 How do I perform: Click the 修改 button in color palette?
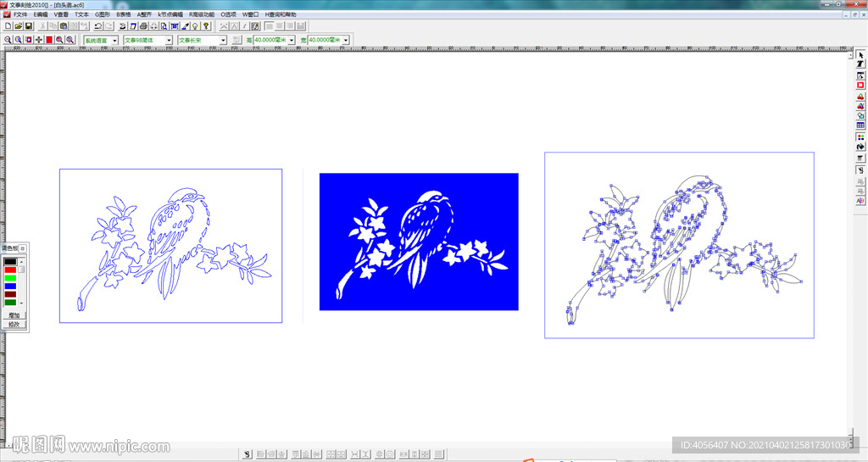14,324
